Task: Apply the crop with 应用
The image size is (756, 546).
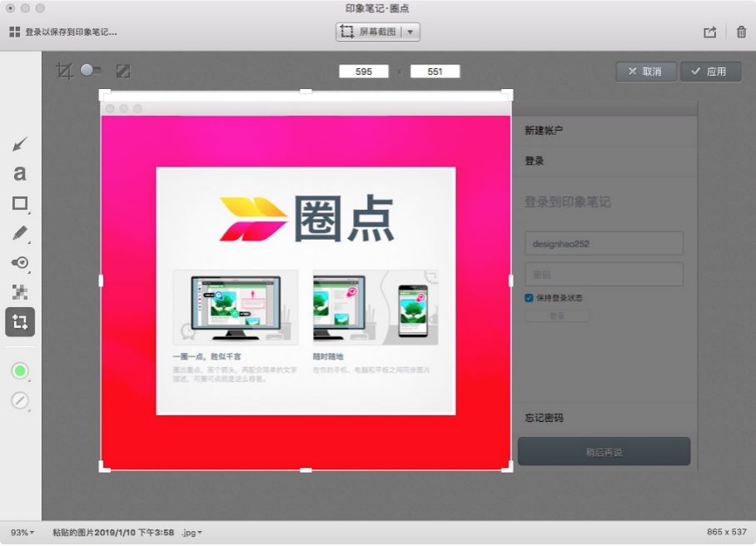Action: point(711,72)
